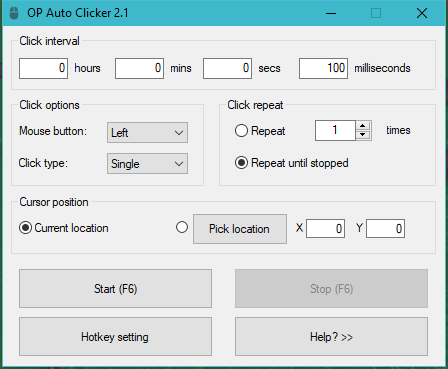The width and height of the screenshot is (448, 369).
Task: Expand the Help? >> section
Action: pos(331,337)
